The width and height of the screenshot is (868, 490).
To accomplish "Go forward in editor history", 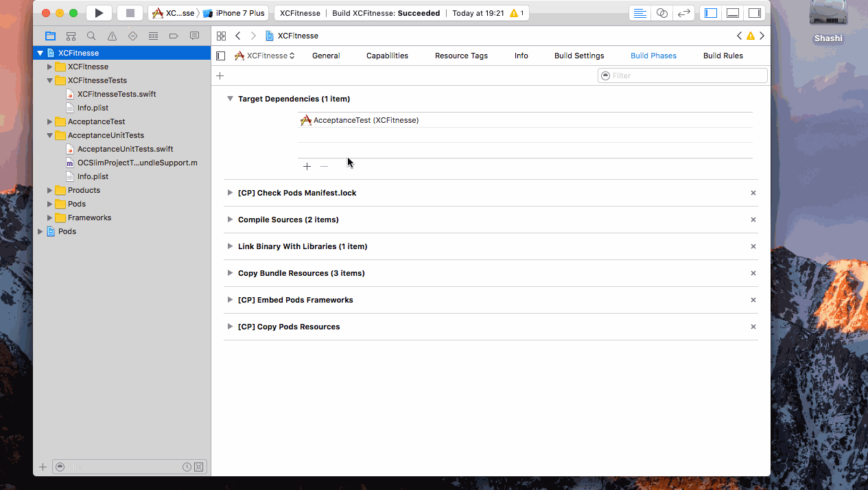I will [x=253, y=36].
